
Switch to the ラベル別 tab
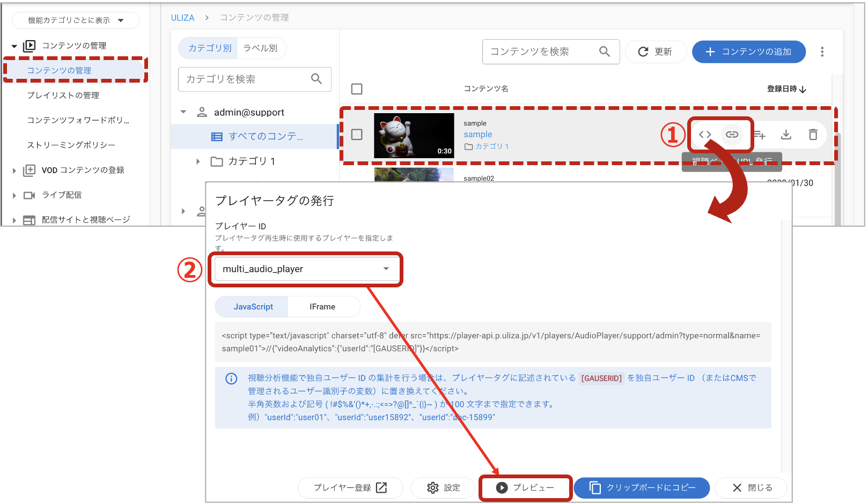(x=261, y=48)
